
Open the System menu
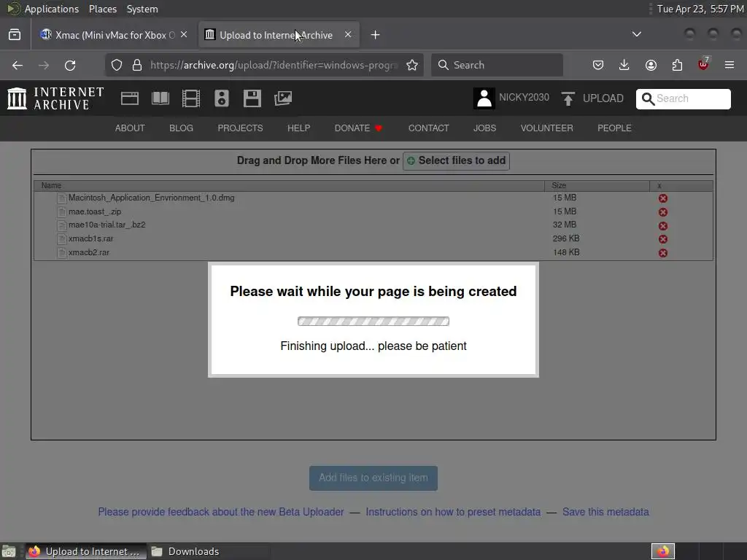(x=142, y=9)
